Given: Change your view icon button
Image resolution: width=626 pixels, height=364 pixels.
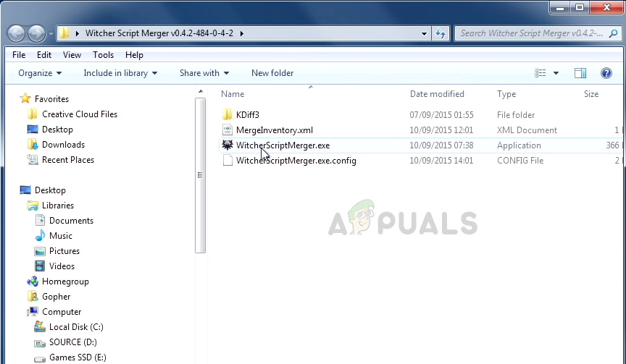Looking at the screenshot, I should [x=541, y=73].
